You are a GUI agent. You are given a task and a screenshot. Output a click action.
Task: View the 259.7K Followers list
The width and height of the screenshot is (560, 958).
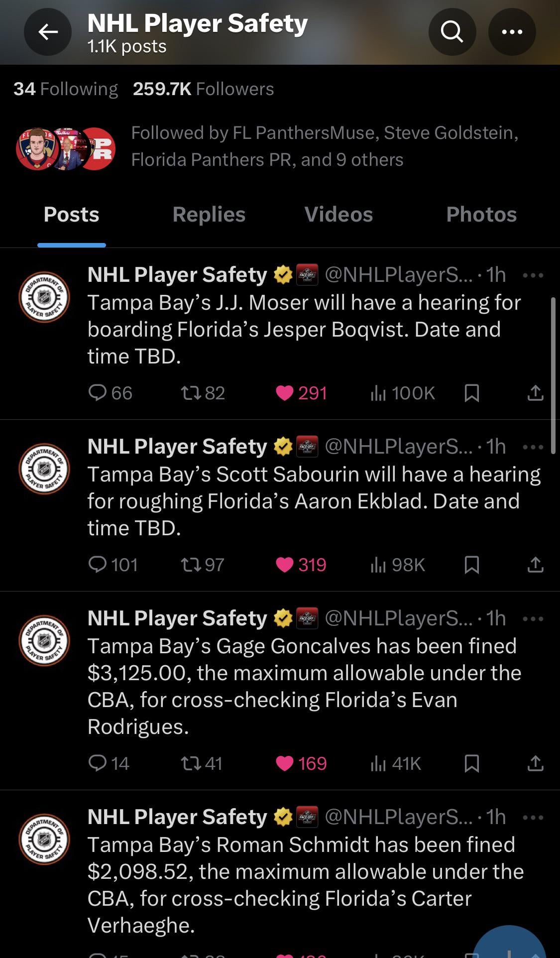tap(203, 89)
